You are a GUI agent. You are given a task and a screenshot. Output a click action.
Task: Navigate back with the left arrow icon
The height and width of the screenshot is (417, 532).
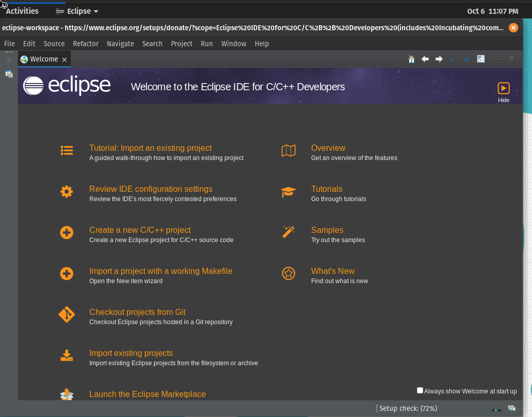click(425, 59)
